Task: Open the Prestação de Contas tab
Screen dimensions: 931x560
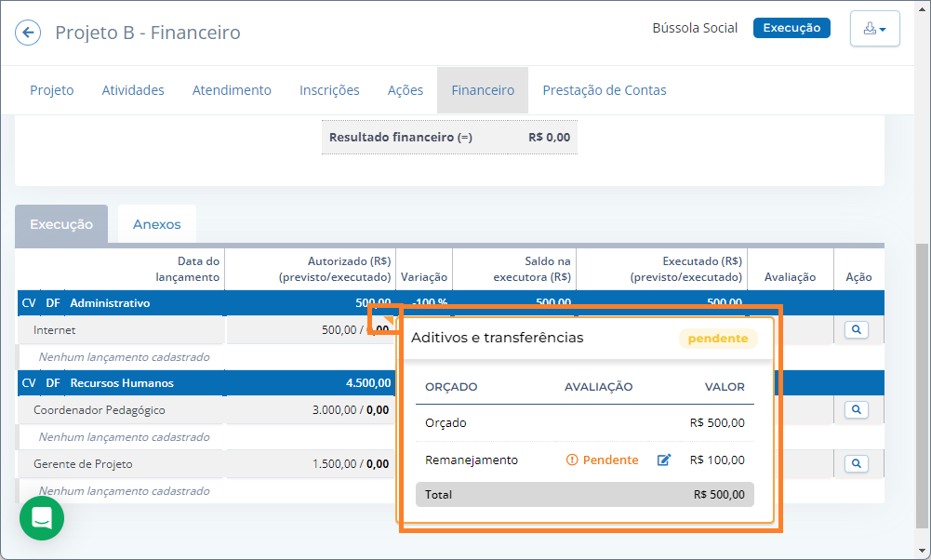Action: tap(605, 90)
